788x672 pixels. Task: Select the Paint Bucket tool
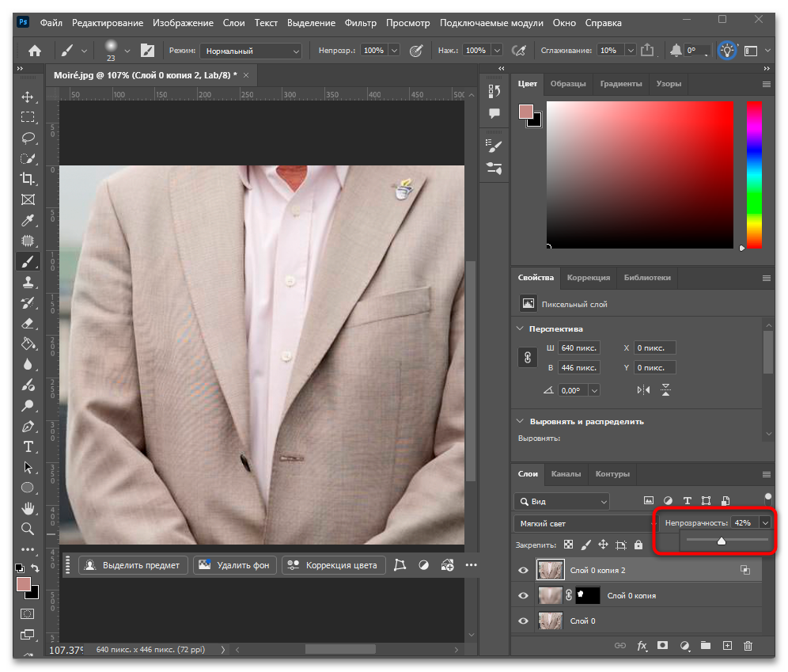pyautogui.click(x=28, y=344)
